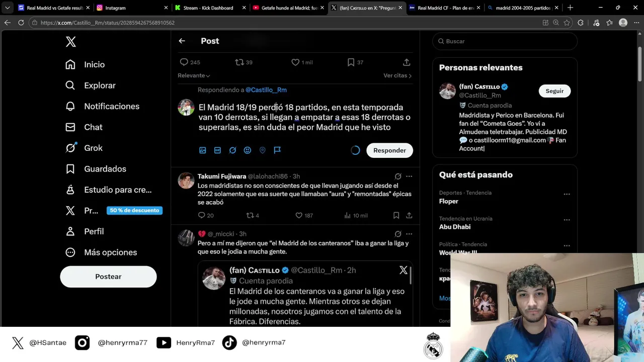Reply to Takumi Fujiwara comment with 20

[x=206, y=215]
